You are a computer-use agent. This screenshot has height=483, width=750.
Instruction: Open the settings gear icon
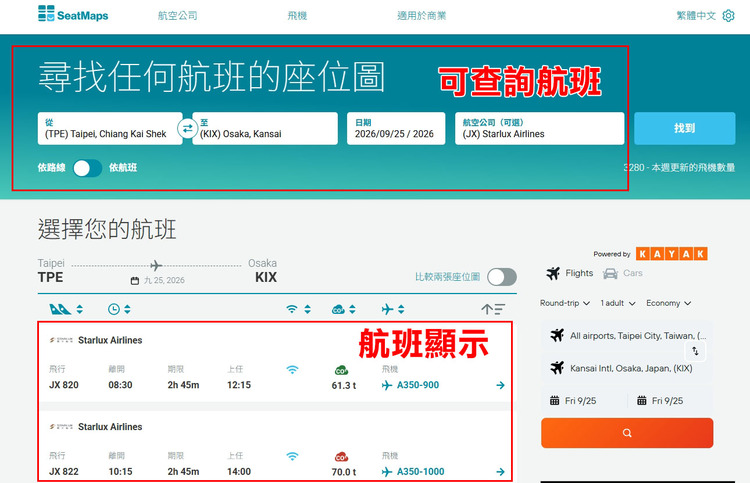(x=728, y=16)
